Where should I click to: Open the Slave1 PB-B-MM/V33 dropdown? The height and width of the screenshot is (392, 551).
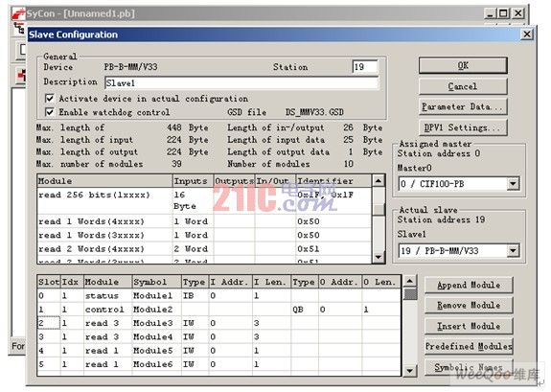coord(513,251)
